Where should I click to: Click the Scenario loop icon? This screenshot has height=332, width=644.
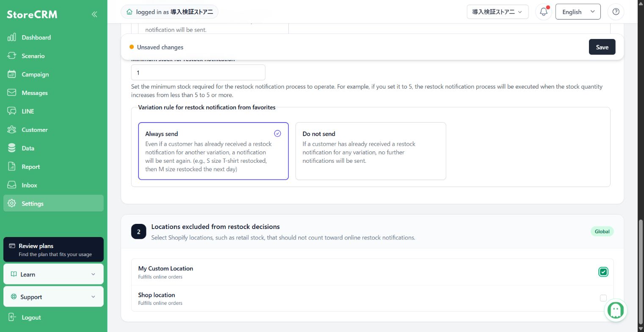click(12, 56)
